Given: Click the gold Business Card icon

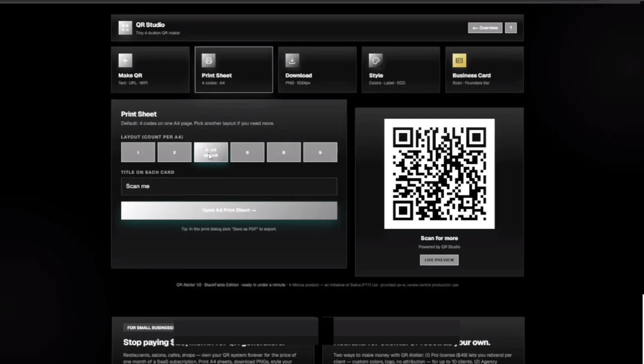Looking at the screenshot, I should pyautogui.click(x=459, y=60).
